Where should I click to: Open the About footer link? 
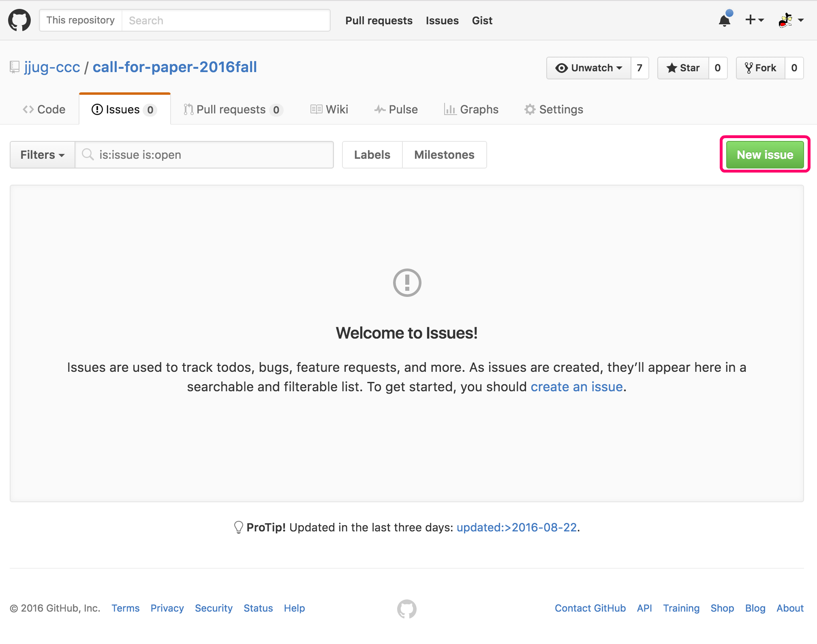point(790,608)
